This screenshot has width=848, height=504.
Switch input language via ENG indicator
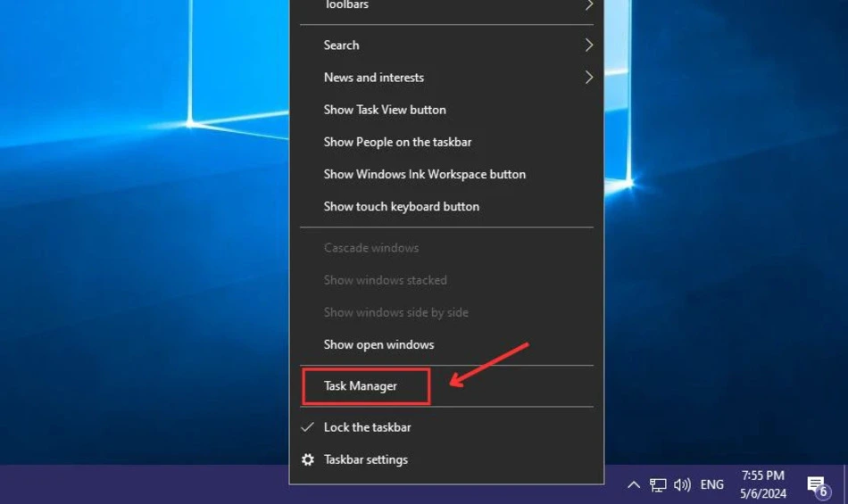(x=711, y=485)
